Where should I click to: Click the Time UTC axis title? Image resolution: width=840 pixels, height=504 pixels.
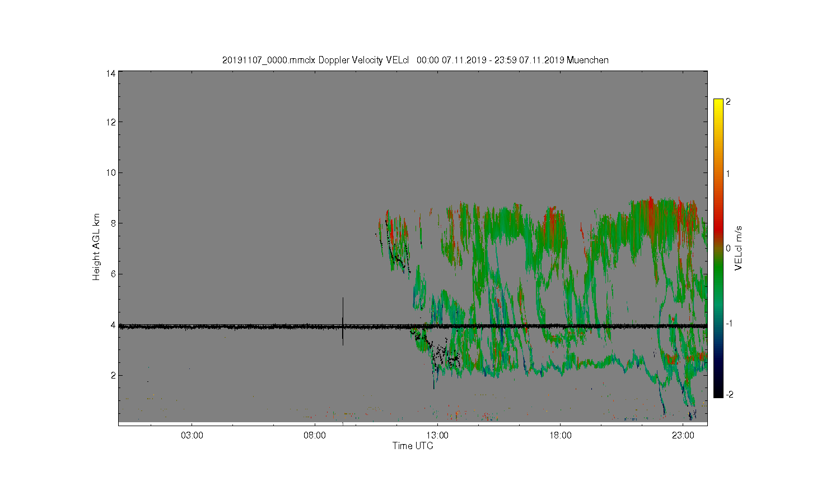pyautogui.click(x=413, y=446)
